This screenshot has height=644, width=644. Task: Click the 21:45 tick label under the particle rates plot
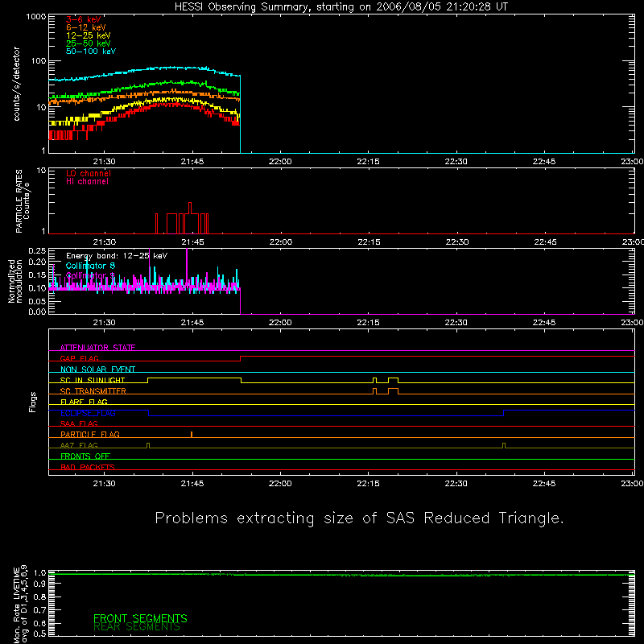pyautogui.click(x=192, y=242)
